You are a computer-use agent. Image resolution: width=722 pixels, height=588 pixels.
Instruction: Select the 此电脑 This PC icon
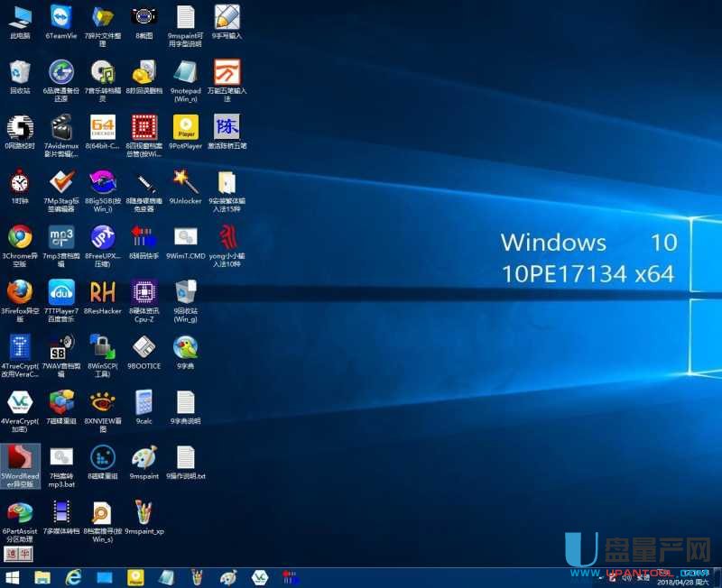[20, 22]
